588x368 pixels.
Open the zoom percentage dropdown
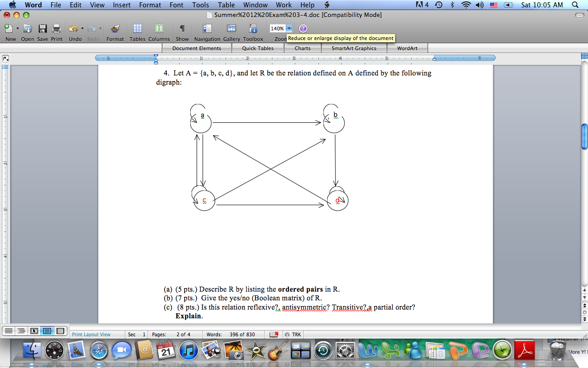tap(290, 28)
